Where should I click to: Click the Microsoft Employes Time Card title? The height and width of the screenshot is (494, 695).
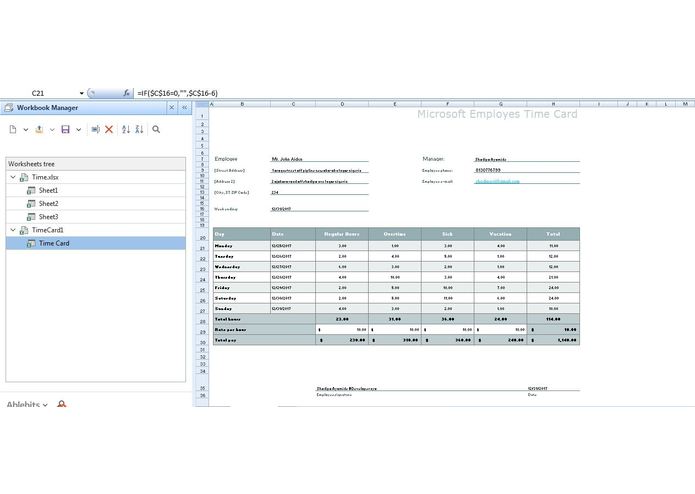tap(497, 114)
